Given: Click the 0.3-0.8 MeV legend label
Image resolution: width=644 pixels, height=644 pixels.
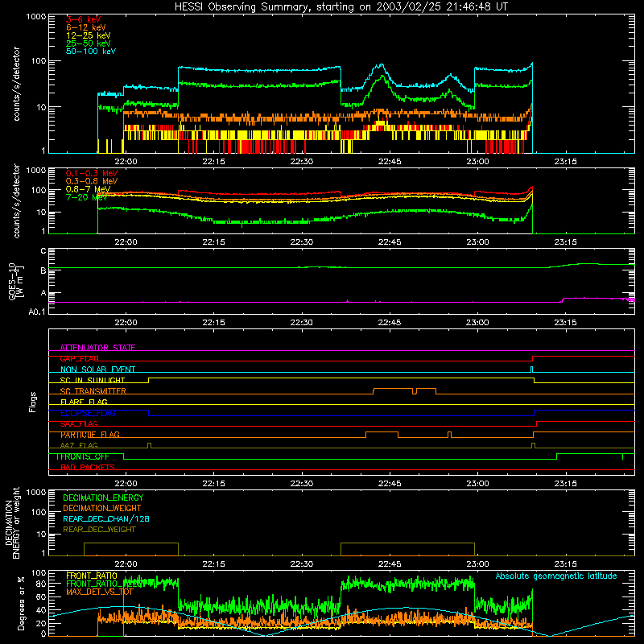Looking at the screenshot, I should click(x=92, y=181).
